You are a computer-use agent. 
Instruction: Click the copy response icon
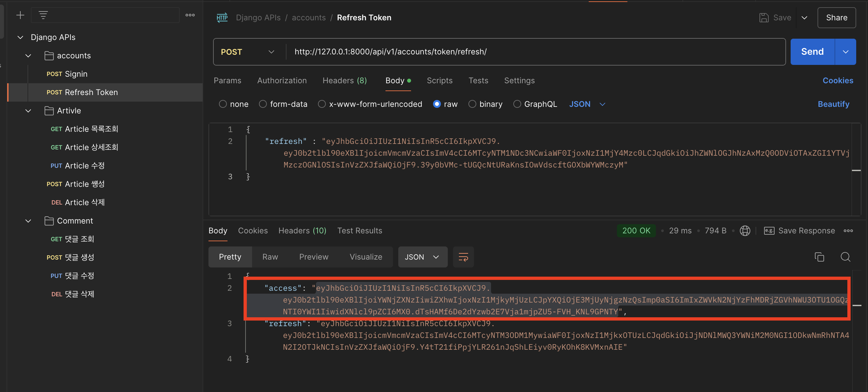pos(819,257)
